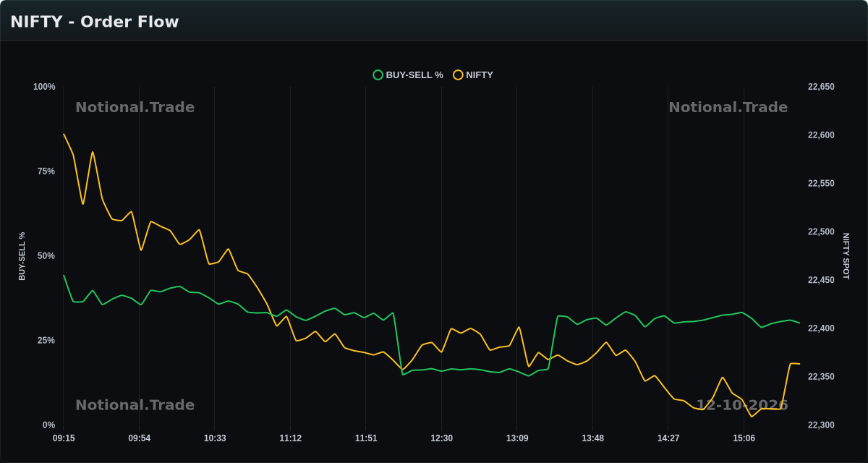
Task: Click the 100% left axis label
Action: point(44,87)
